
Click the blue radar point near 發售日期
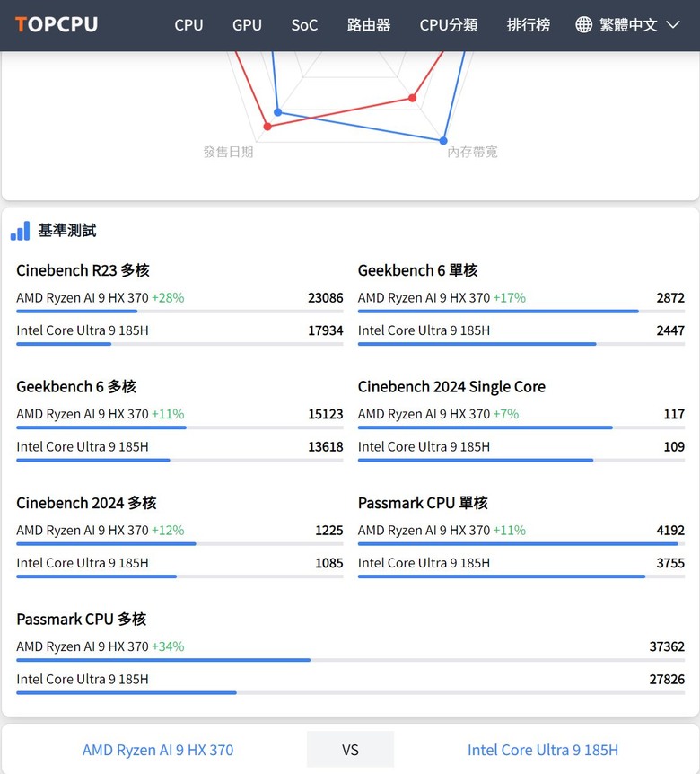[277, 112]
